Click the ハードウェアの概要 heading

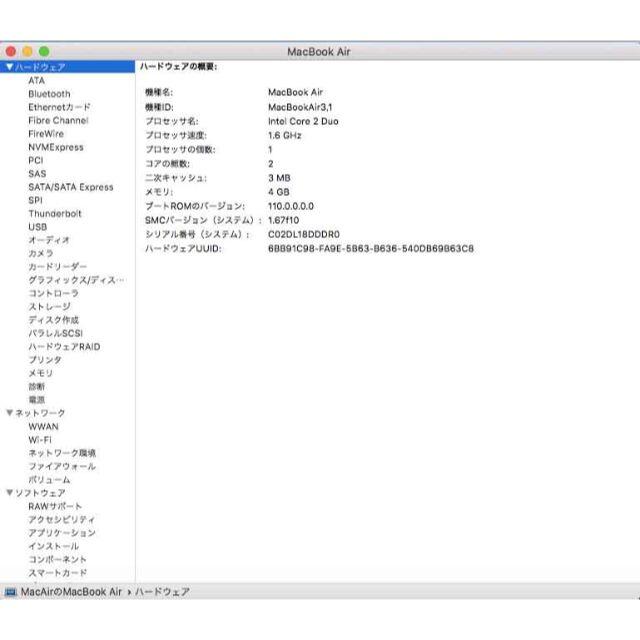tap(178, 67)
